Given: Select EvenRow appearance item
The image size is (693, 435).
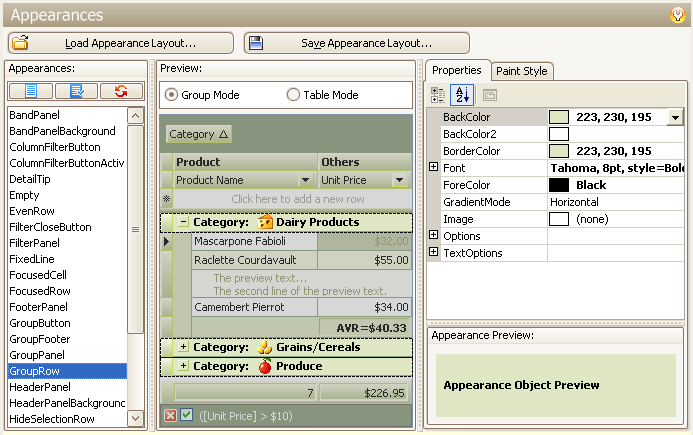Looking at the screenshot, I should point(67,211).
